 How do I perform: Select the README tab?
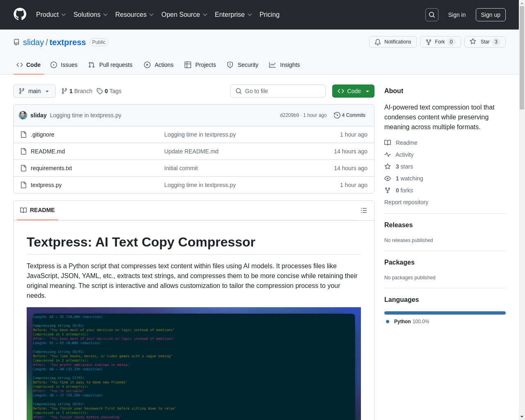(x=37, y=210)
